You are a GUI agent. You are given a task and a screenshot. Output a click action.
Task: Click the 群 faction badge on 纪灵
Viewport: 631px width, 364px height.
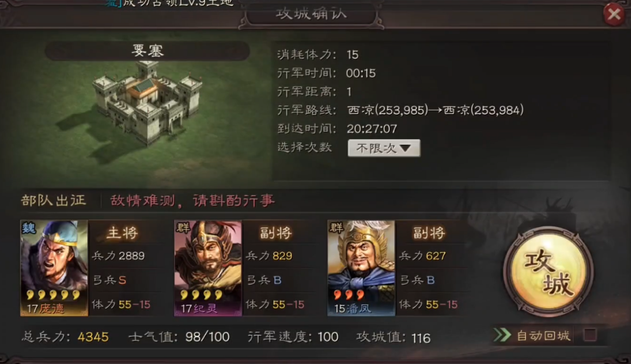pos(183,228)
